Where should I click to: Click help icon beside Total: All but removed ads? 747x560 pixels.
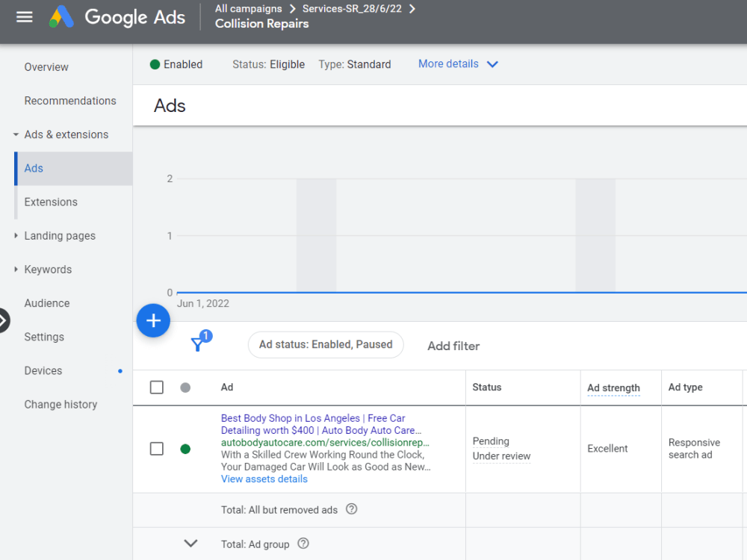pyautogui.click(x=352, y=509)
